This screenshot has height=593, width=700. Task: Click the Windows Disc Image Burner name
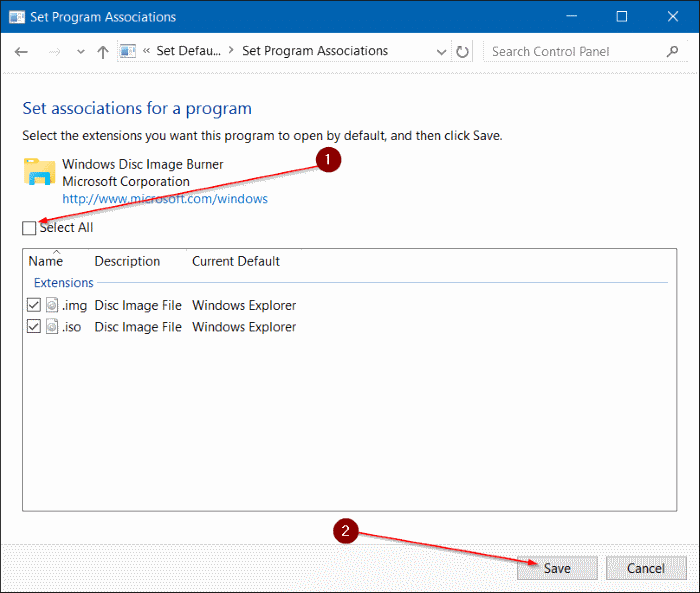click(x=142, y=164)
